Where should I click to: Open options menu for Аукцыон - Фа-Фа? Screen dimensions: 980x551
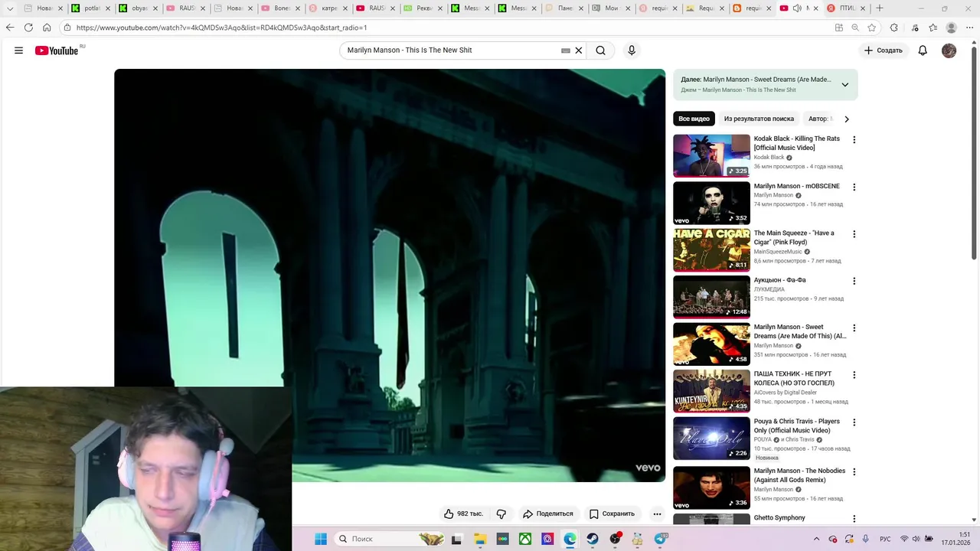click(854, 282)
